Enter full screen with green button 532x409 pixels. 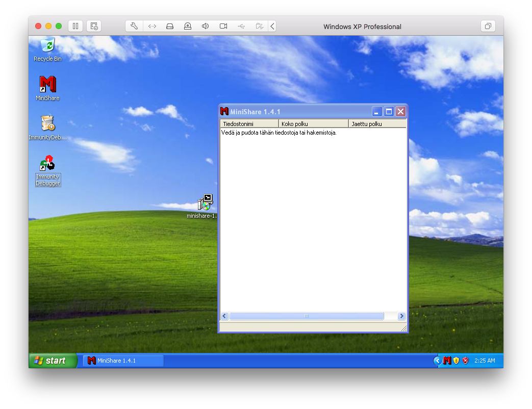(x=59, y=26)
